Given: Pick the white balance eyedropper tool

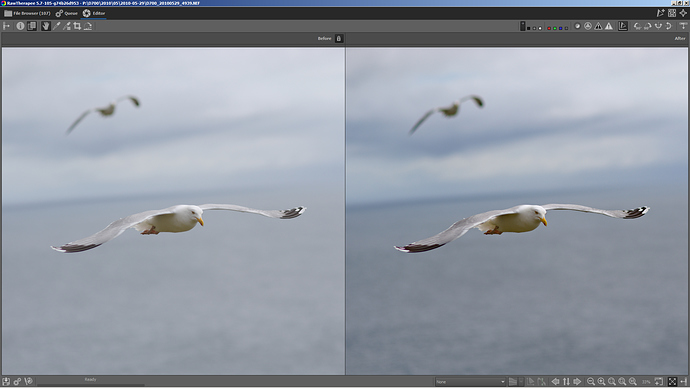Looking at the screenshot, I should pos(56,26).
